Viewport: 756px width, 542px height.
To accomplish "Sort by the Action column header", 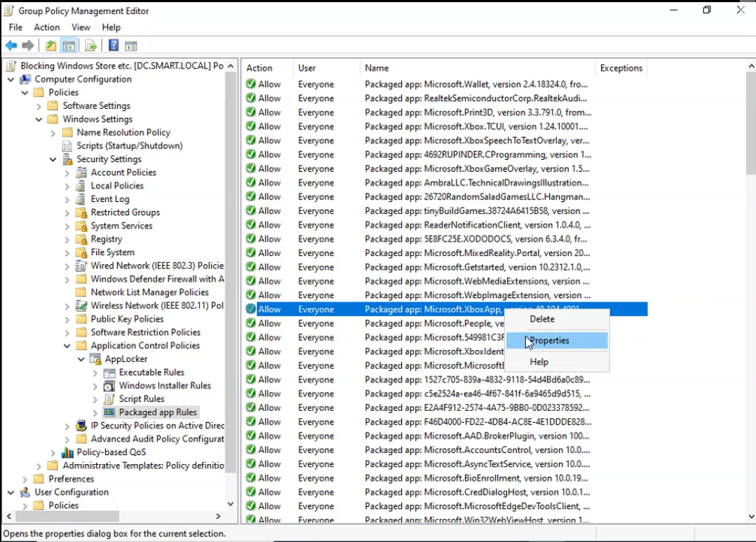I will [267, 68].
